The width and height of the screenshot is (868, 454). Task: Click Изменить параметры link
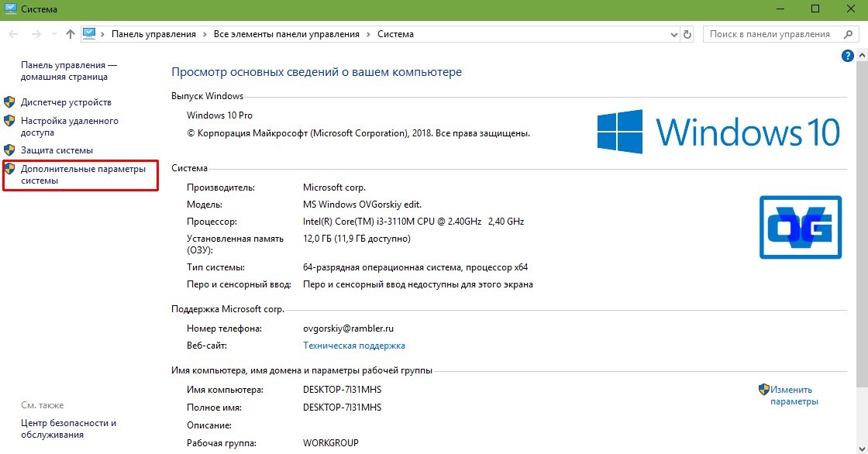coord(794,395)
